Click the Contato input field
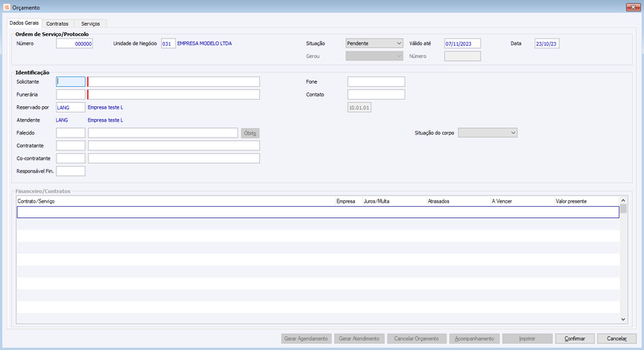The image size is (644, 350). 376,94
